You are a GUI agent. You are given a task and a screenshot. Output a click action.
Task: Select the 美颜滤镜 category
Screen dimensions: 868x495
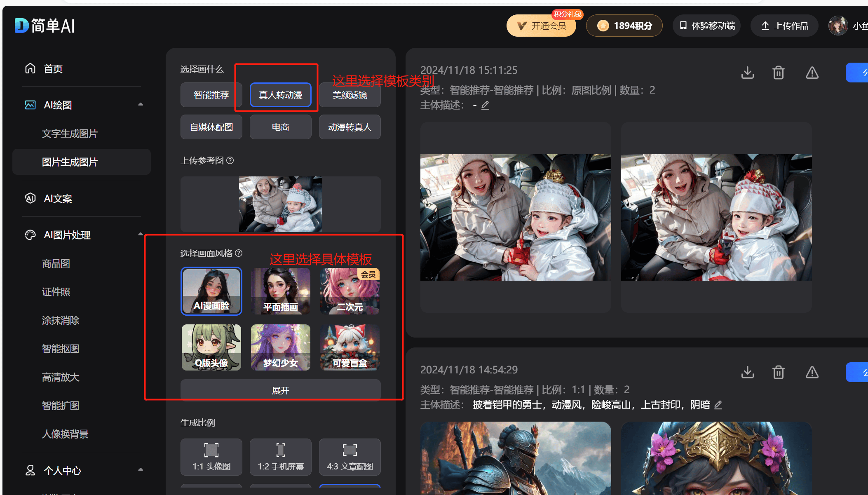click(x=350, y=95)
